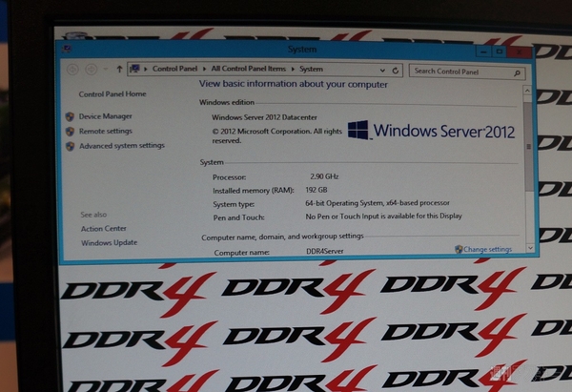Open the address bar history dropdown
This screenshot has width=572, height=392.
382,70
